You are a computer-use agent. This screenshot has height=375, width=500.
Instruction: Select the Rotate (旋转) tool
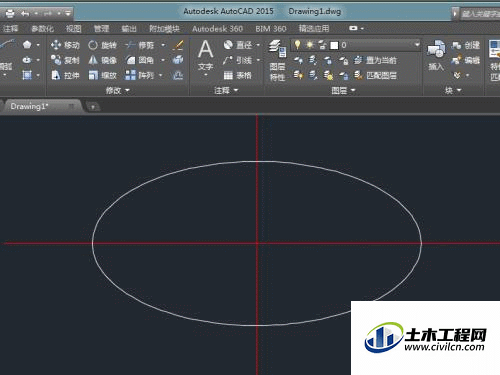102,45
